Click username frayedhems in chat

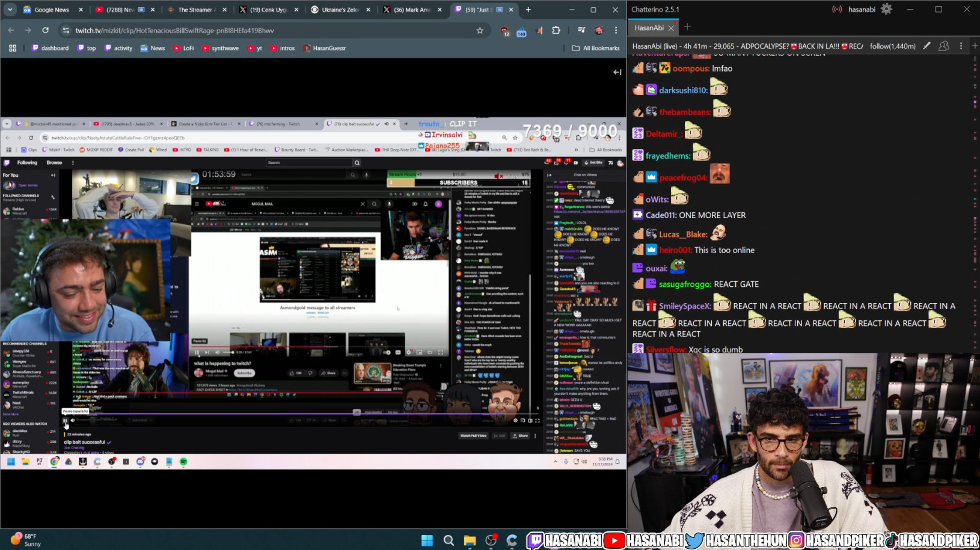coord(668,156)
